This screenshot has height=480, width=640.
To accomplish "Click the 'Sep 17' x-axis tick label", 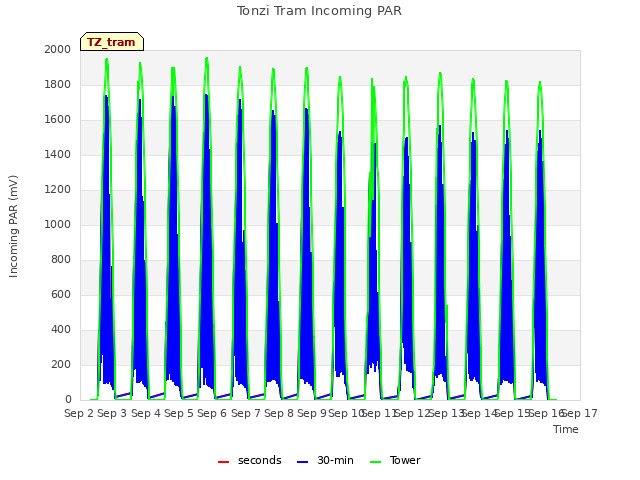I will pyautogui.click(x=580, y=413).
